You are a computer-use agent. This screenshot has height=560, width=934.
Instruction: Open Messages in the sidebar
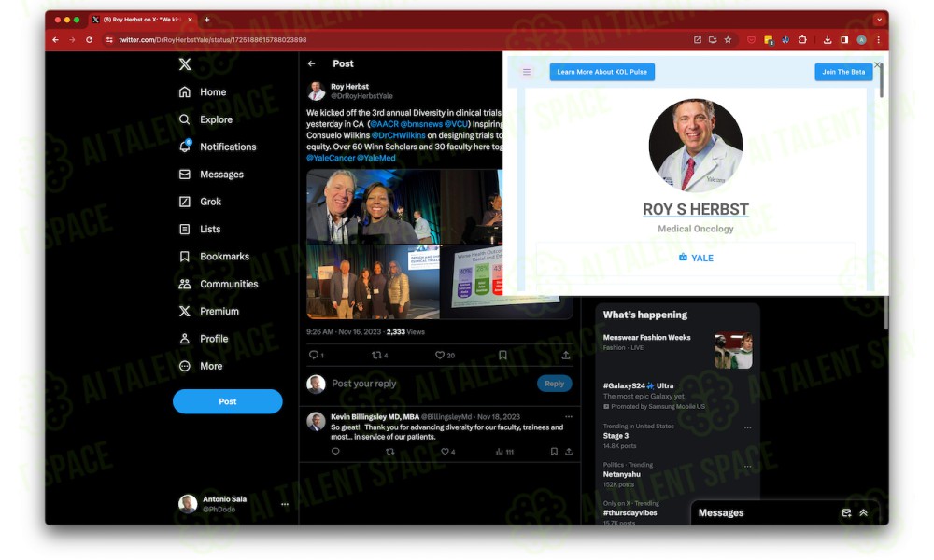211,175
